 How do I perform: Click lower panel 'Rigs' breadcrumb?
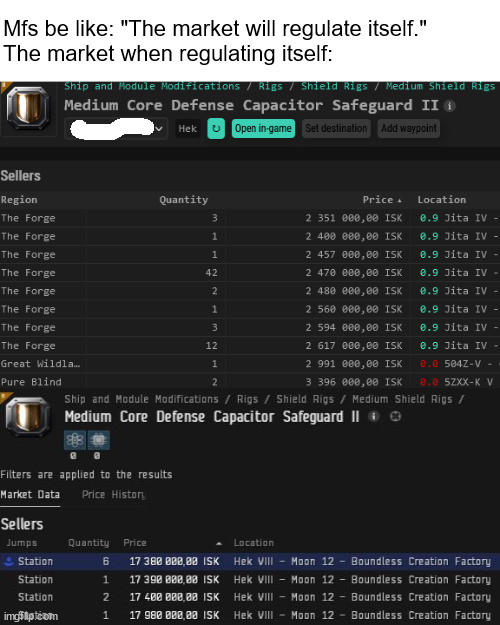click(247, 399)
